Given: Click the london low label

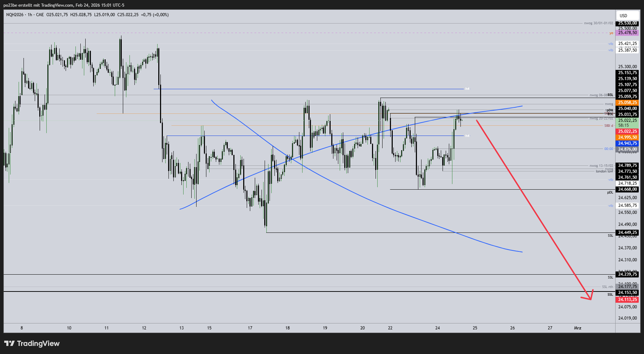Looking at the screenshot, I should pos(605,172).
